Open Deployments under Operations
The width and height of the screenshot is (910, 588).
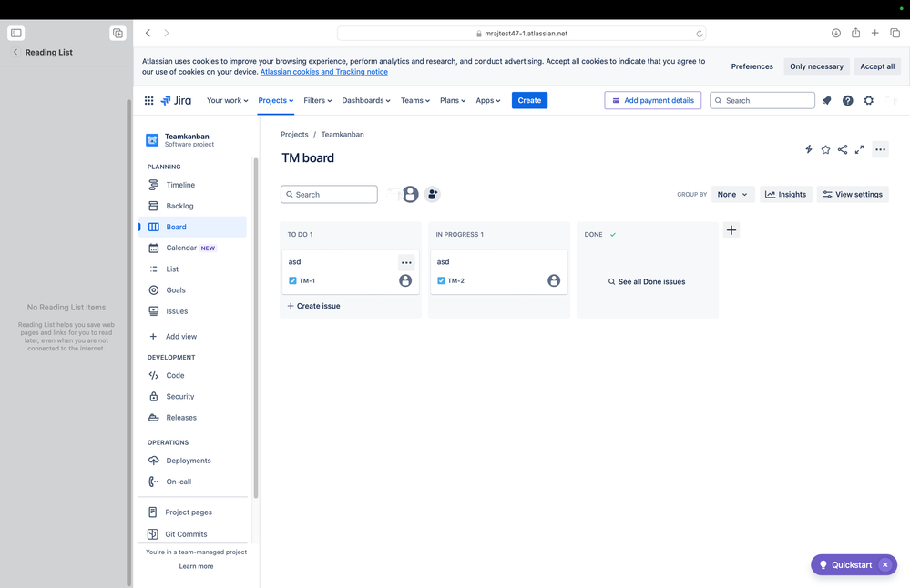coord(192,461)
